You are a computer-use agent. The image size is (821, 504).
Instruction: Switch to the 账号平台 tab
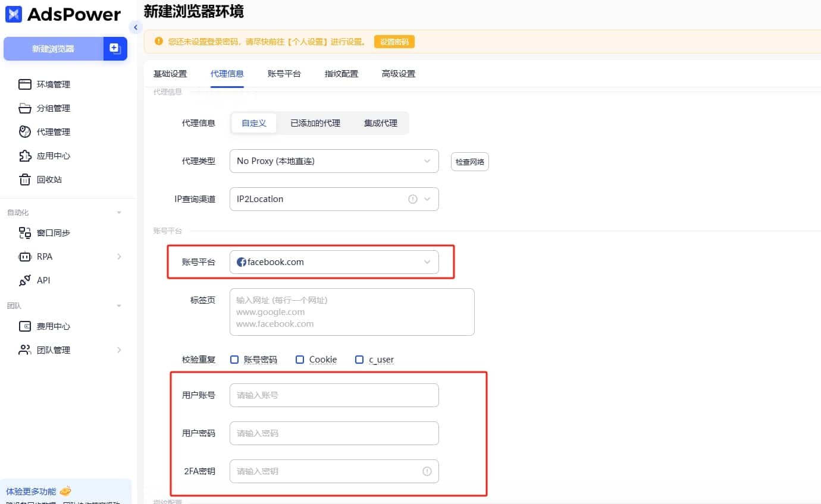pos(284,74)
